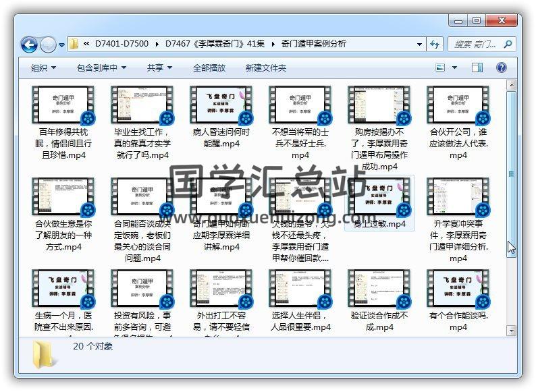
Task: Click filename 百年修得共枕眠，情侣间且行且珍惜.mp4
Action: point(63,143)
